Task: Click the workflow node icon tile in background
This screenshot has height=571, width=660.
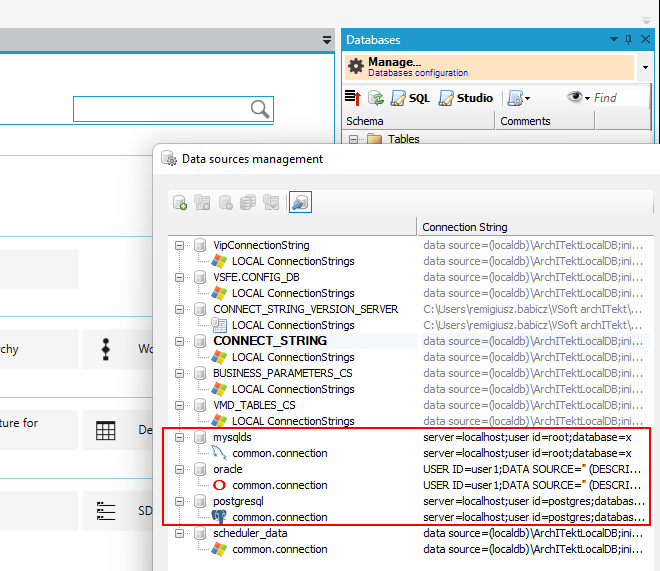Action: coord(105,349)
